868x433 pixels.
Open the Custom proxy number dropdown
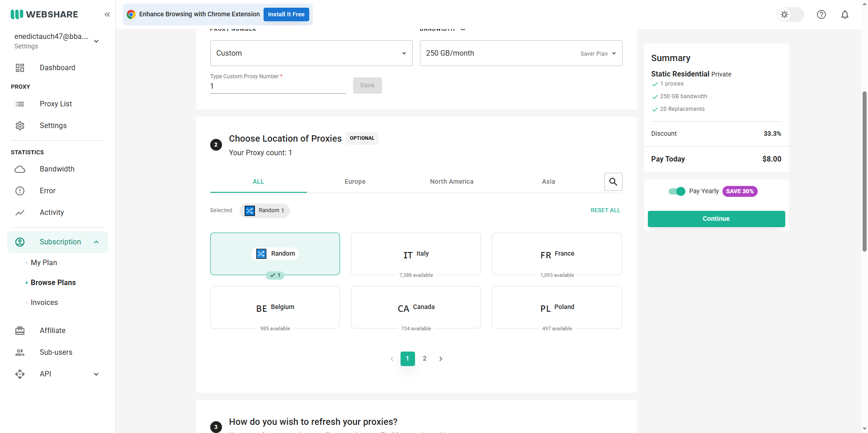pyautogui.click(x=311, y=53)
